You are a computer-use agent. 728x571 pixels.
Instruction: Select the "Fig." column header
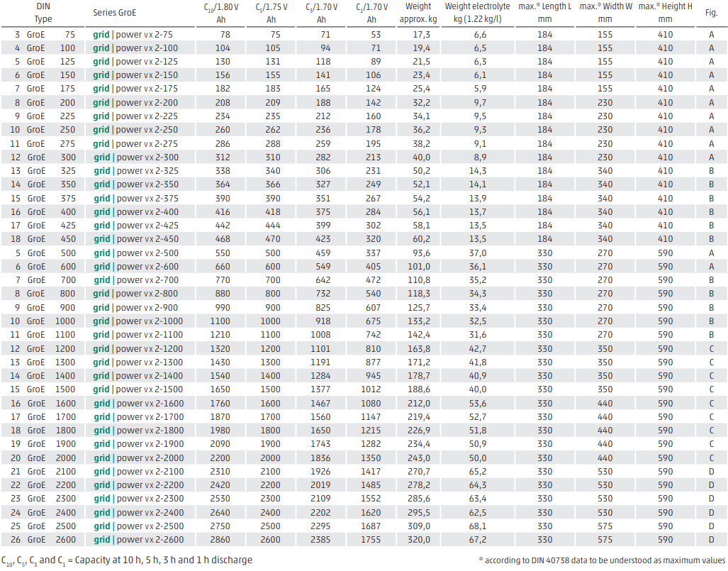tap(711, 13)
